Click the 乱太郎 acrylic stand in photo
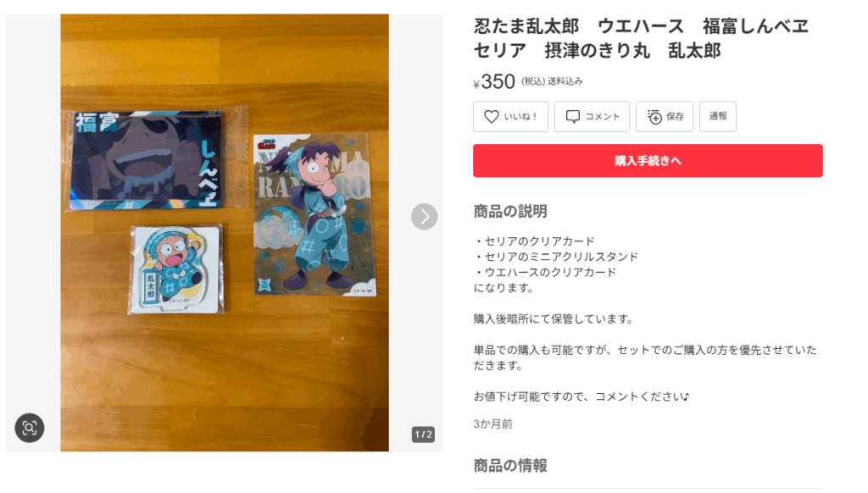This screenshot has height=493, width=868. [x=176, y=269]
